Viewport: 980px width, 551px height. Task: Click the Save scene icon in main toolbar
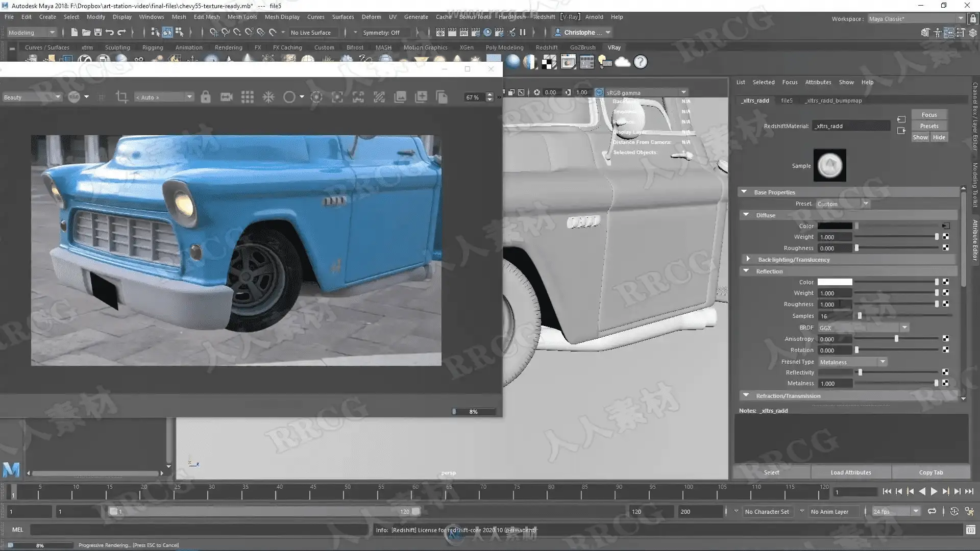[98, 33]
